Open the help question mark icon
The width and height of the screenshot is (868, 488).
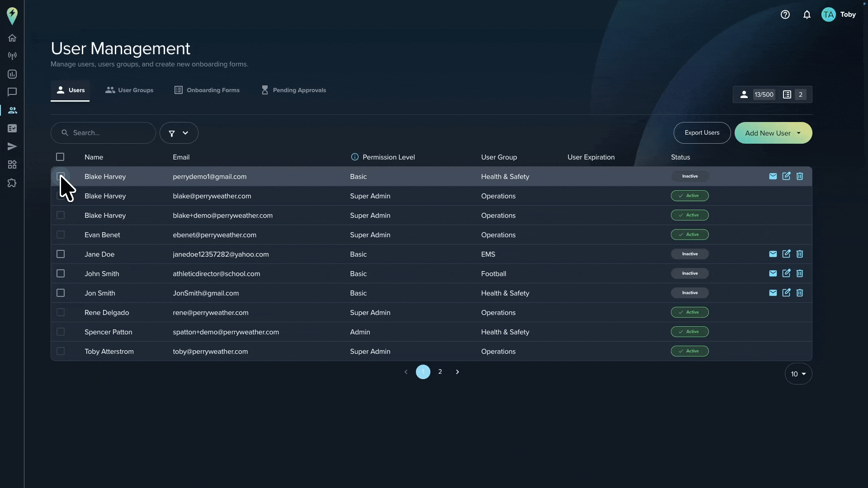click(785, 14)
